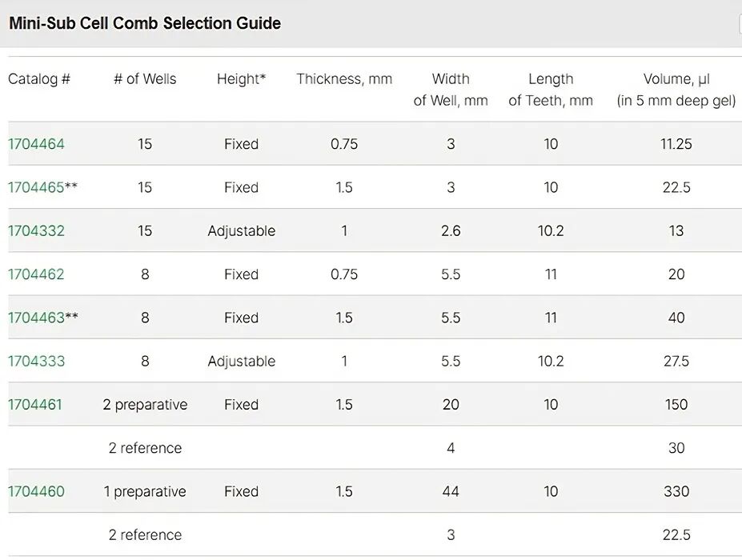Click the 1704465 catalog link
742x560 pixels.
point(36,187)
